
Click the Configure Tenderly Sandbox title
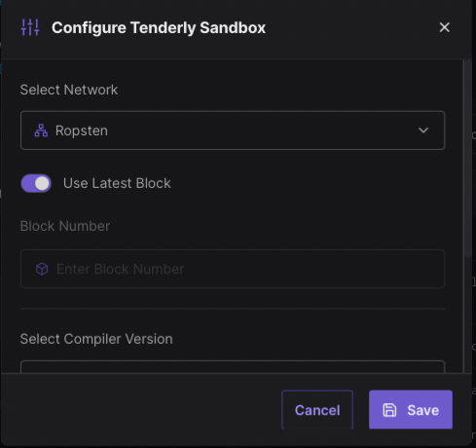(x=159, y=27)
